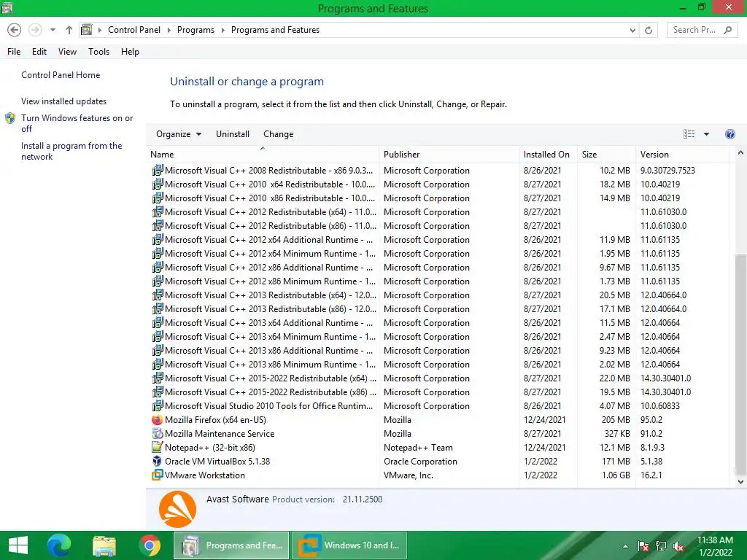Screen dimensions: 747x560
Task: Select Visual C++ 2015-2022 Redistributable (x64) row
Action: click(x=438, y=378)
